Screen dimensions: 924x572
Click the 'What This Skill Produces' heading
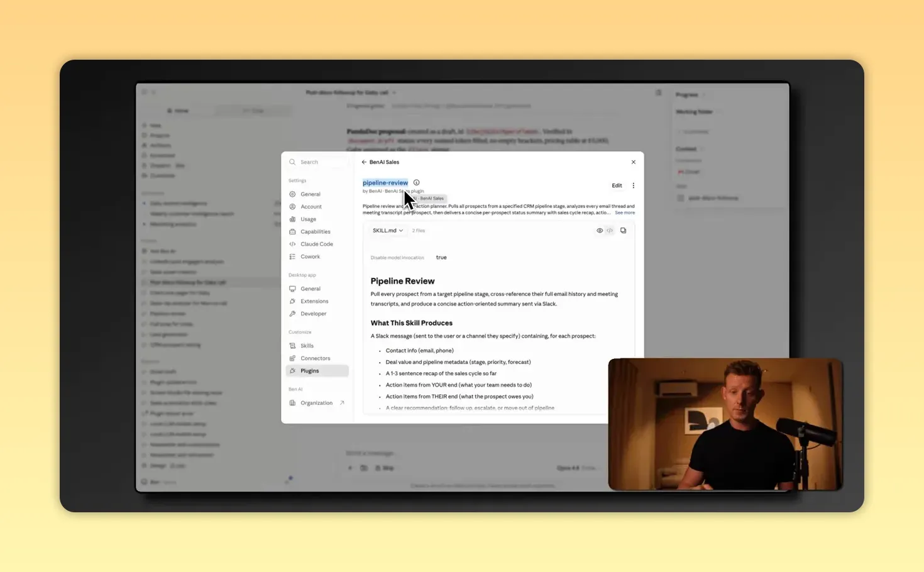[412, 323]
